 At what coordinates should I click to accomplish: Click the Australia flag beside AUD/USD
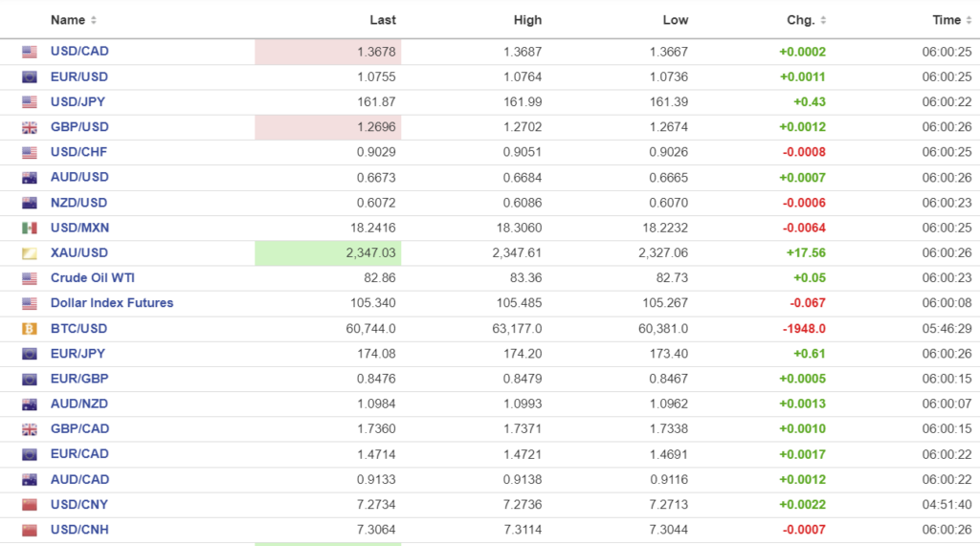coord(30,178)
